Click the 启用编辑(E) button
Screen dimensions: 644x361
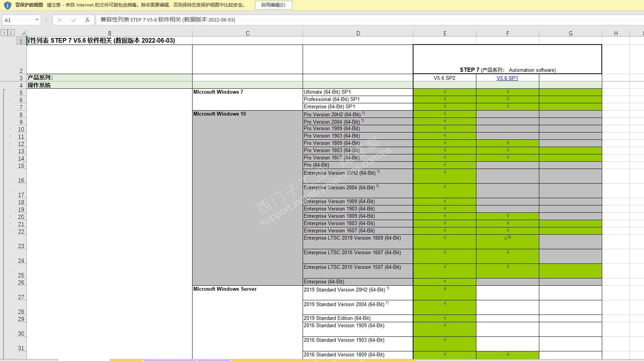pyautogui.click(x=273, y=5)
